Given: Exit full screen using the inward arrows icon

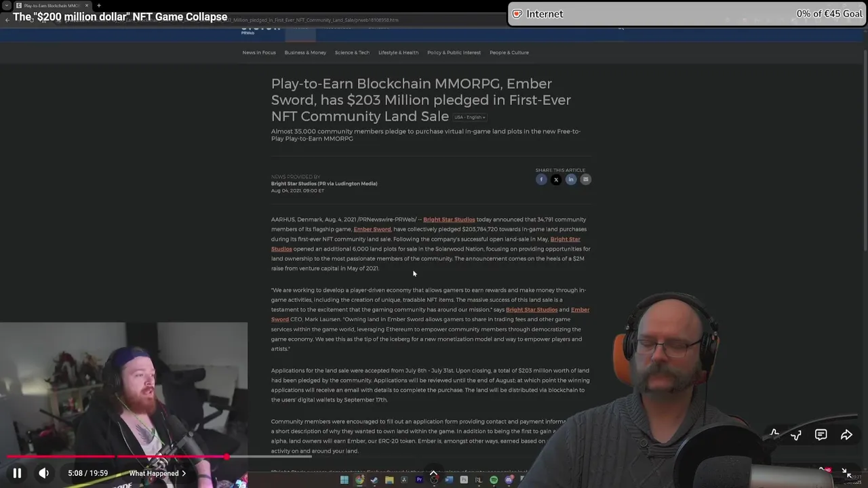Looking at the screenshot, I should pyautogui.click(x=846, y=472).
